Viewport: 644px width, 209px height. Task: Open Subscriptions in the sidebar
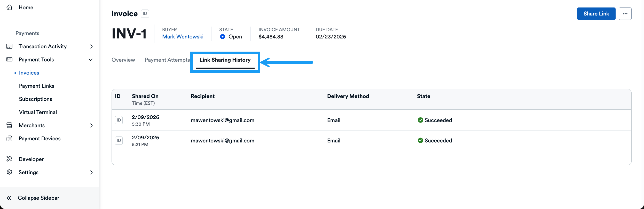tap(35, 99)
